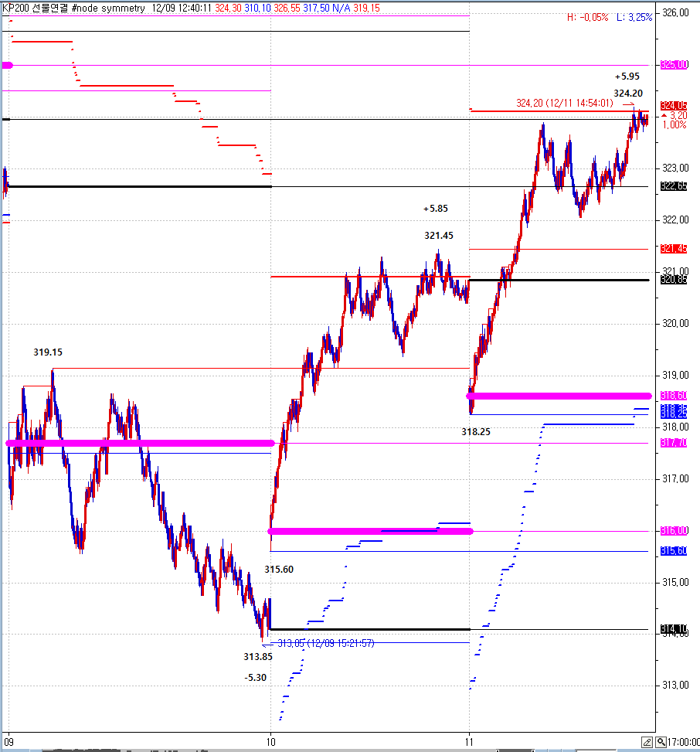Image resolution: width=700 pixels, height=752 pixels.
Task: Select the magenta 318.60 price tag
Action: click(674, 396)
